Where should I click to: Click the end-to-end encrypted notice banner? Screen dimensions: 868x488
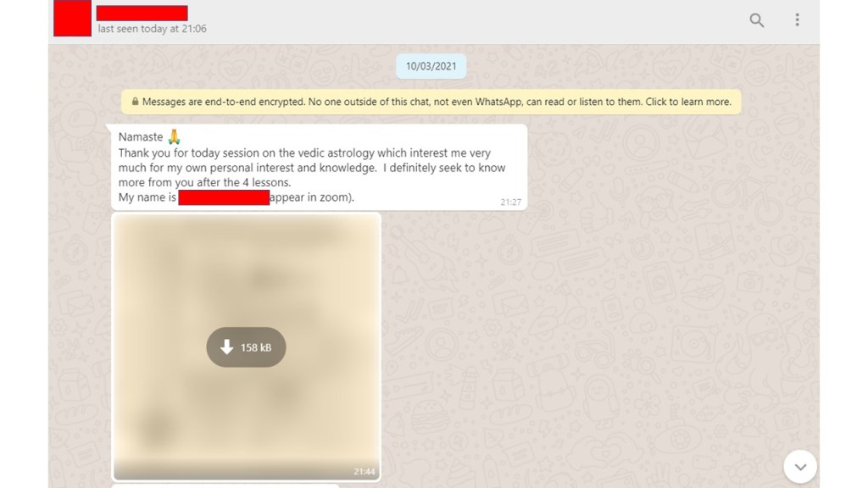(x=431, y=103)
